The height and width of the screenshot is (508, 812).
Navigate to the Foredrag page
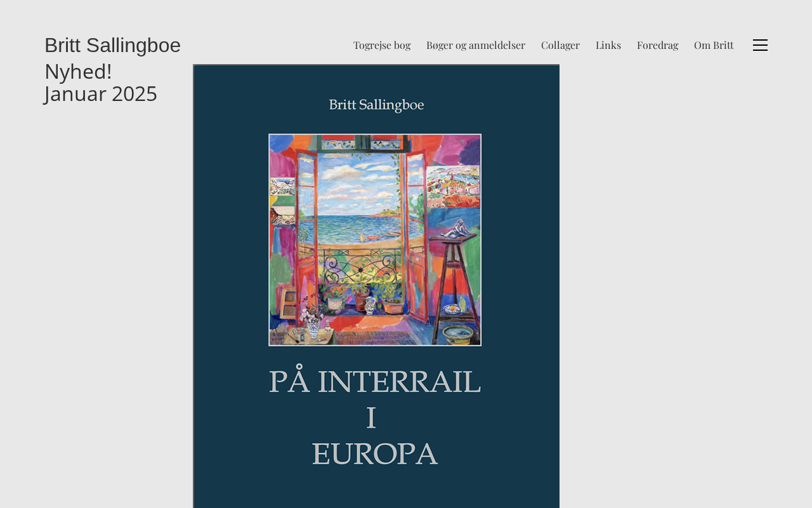point(657,45)
